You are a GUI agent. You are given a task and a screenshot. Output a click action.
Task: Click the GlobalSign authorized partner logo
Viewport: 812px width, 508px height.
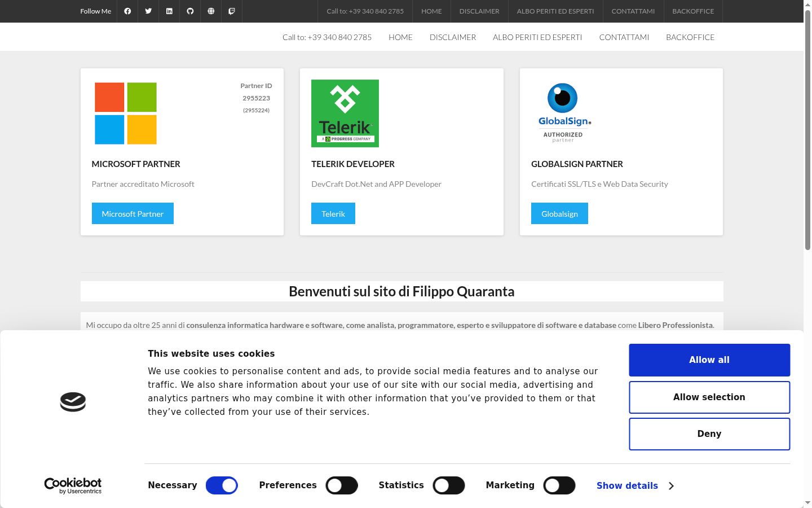tap(565, 113)
